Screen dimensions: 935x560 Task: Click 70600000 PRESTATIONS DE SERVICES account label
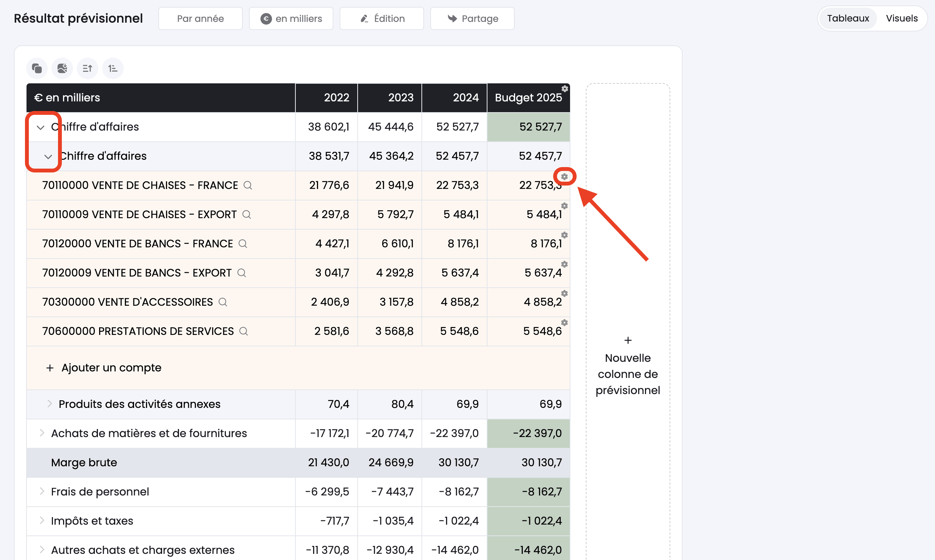138,331
